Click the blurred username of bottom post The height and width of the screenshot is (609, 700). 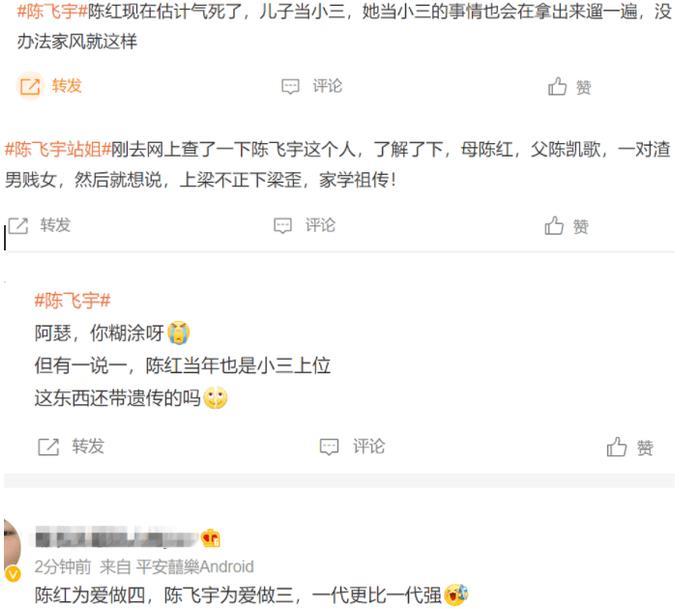click(116, 537)
